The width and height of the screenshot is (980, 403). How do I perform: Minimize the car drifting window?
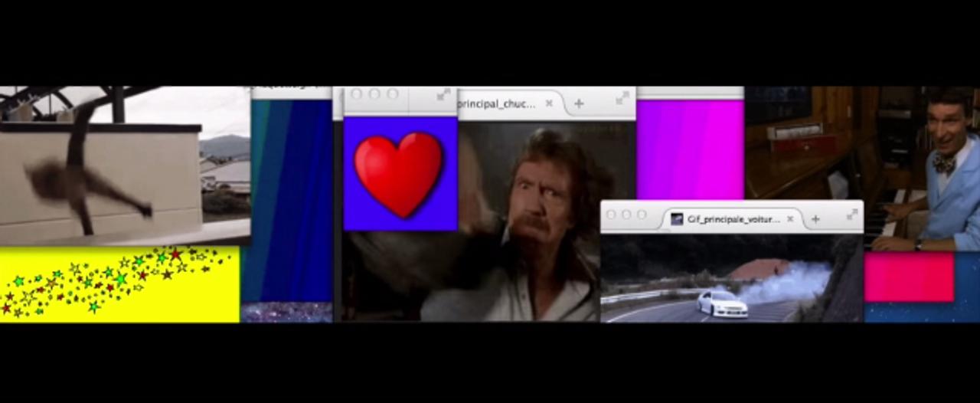pyautogui.click(x=626, y=215)
